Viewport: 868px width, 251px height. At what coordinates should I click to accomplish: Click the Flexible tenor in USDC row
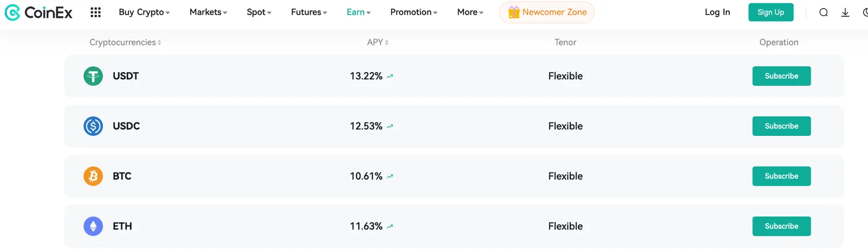click(565, 126)
